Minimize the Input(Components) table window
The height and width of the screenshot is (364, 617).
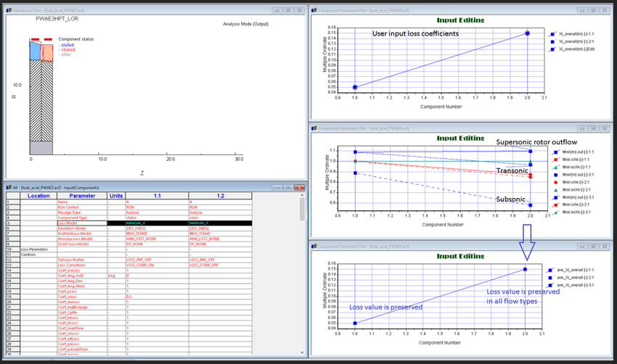pyautogui.click(x=277, y=187)
